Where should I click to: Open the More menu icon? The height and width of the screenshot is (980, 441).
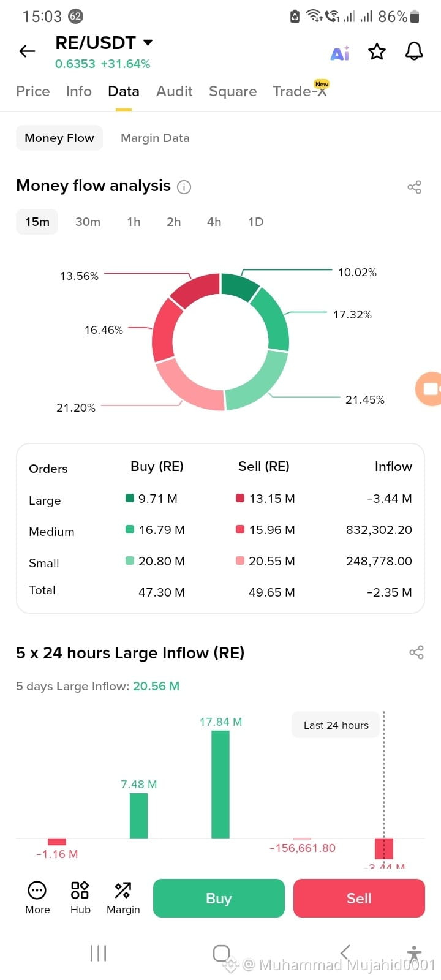pos(37,898)
